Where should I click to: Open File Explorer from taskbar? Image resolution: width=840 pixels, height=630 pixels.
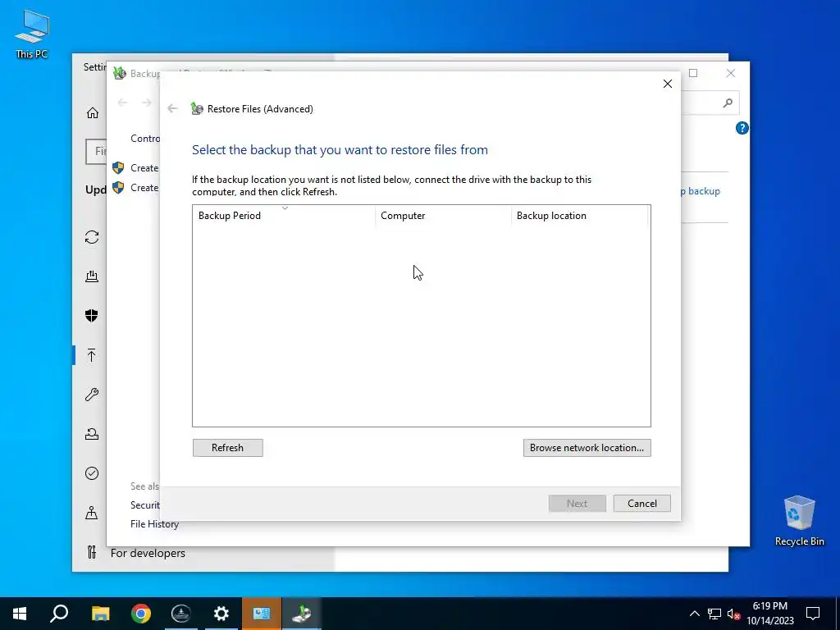coord(100,614)
